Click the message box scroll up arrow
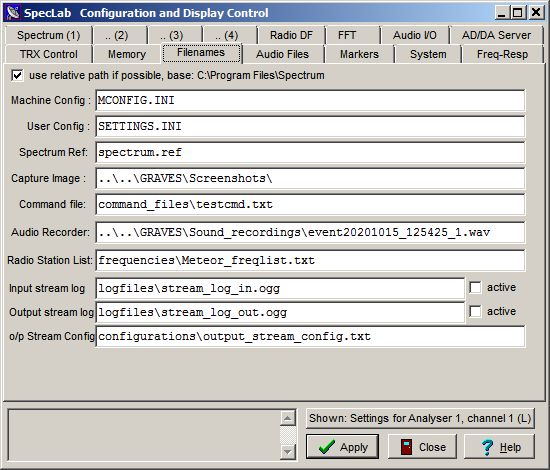Screen dimensions: 550x470 (288, 418)
